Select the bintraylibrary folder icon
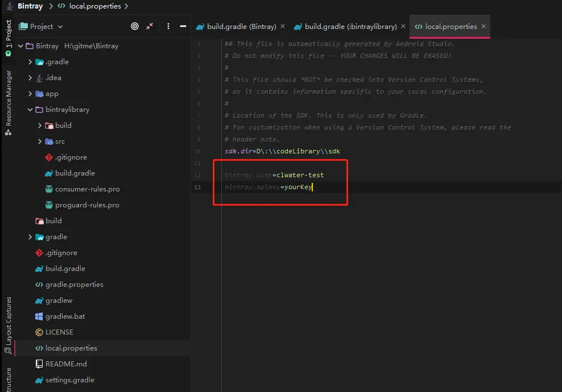The width and height of the screenshot is (562, 392). (x=39, y=110)
